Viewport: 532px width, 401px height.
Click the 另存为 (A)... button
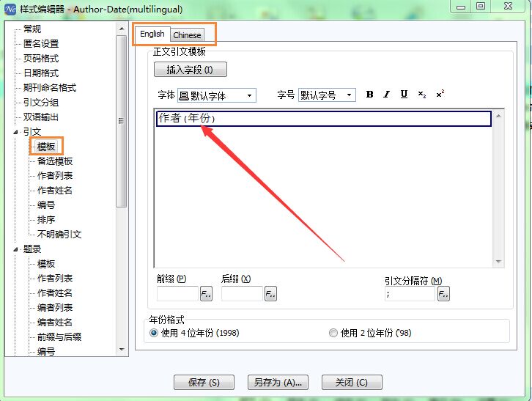[x=278, y=383]
